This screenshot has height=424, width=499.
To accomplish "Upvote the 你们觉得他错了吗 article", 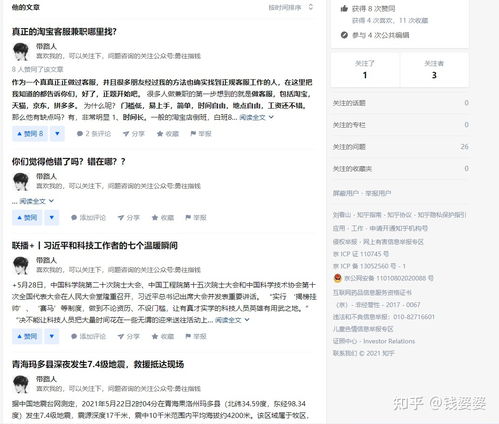I will pyautogui.click(x=27, y=218).
